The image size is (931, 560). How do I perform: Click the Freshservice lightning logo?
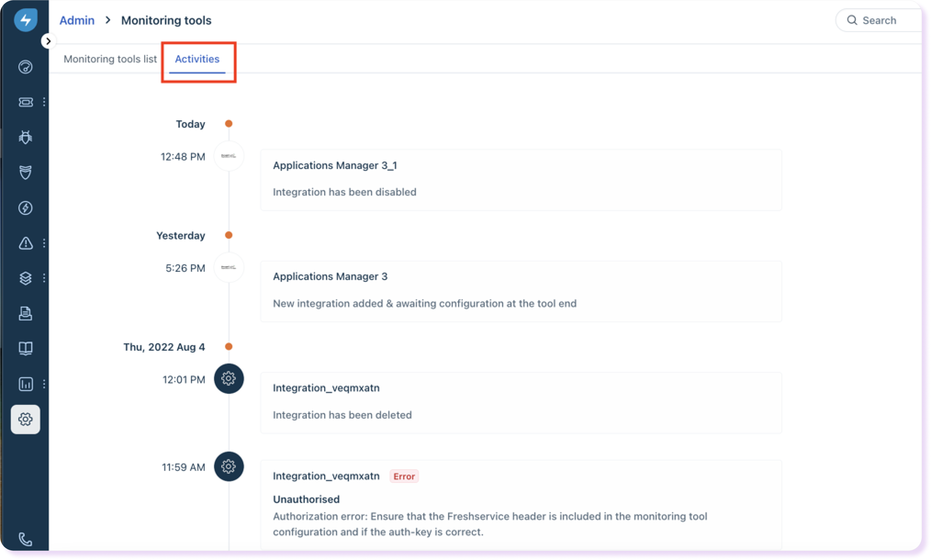click(25, 20)
